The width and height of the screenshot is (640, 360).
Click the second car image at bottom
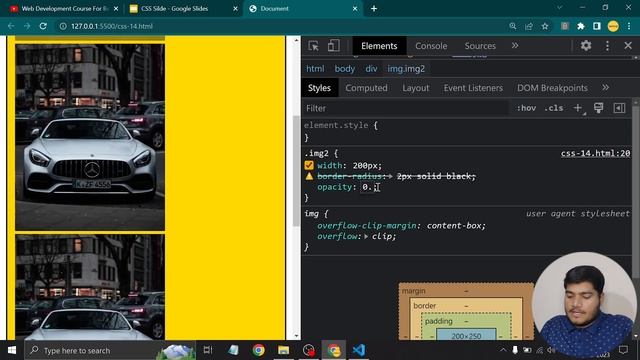click(90, 287)
